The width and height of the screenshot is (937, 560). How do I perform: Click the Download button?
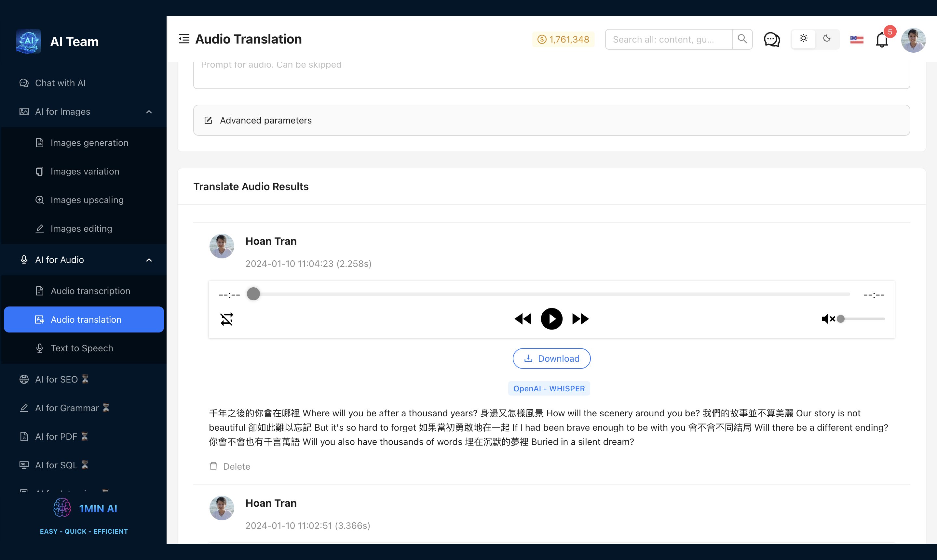point(551,358)
